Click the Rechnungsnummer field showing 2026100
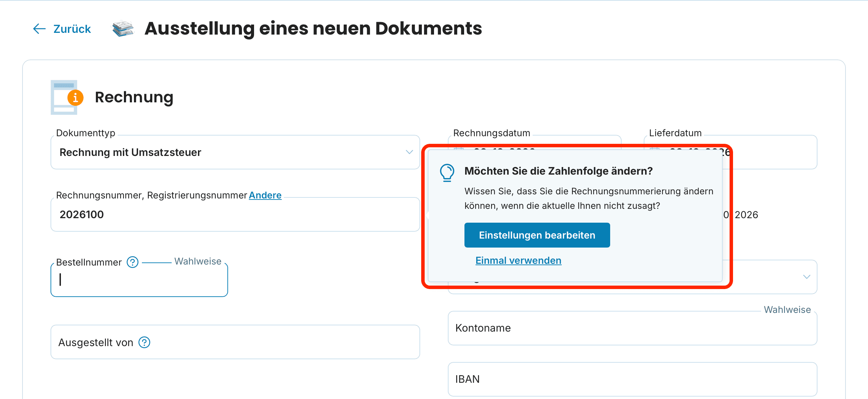Screen dimensions: 868x399 tap(235, 214)
